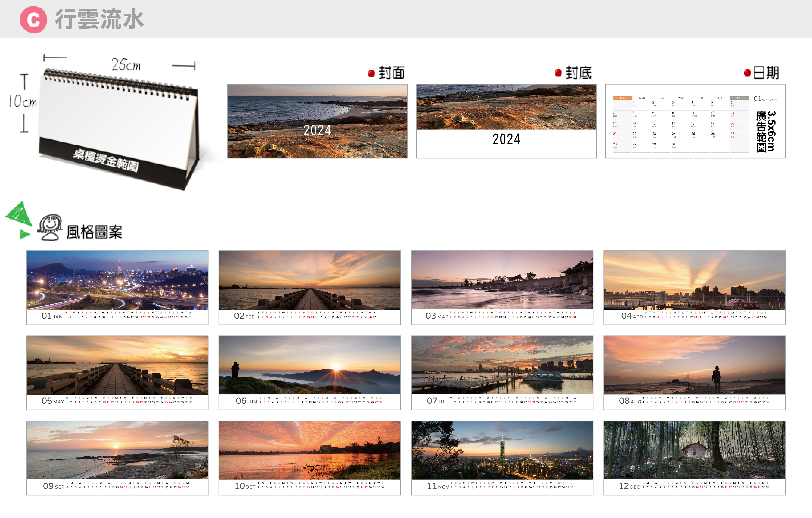Click the red dot beside 封底
Image resolution: width=812 pixels, height=518 pixels.
(558, 73)
